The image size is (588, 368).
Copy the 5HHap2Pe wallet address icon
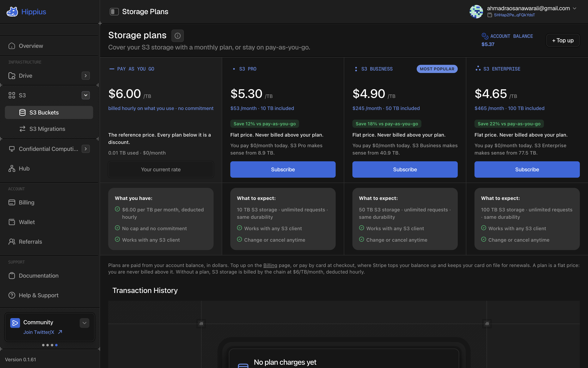click(x=490, y=15)
